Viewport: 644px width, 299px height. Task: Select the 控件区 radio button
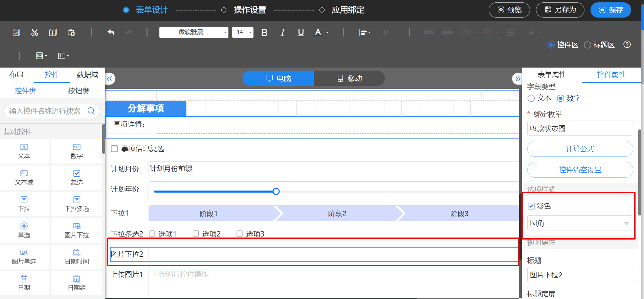551,45
